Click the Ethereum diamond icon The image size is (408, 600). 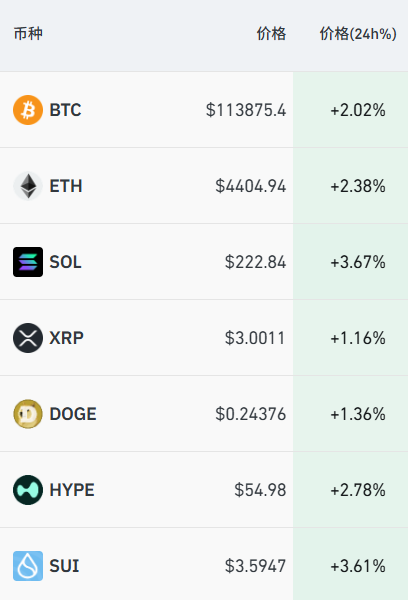[28, 186]
